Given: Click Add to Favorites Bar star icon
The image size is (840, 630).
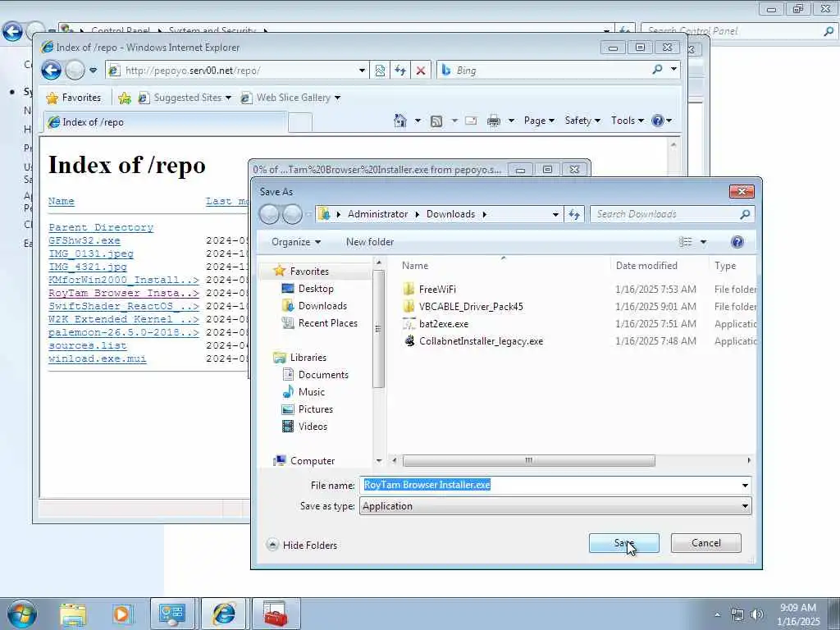Looking at the screenshot, I should click(125, 98).
